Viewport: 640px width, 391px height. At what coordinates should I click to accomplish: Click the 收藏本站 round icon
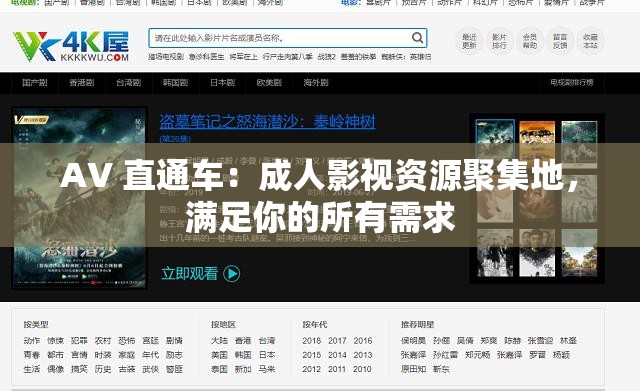click(590, 41)
